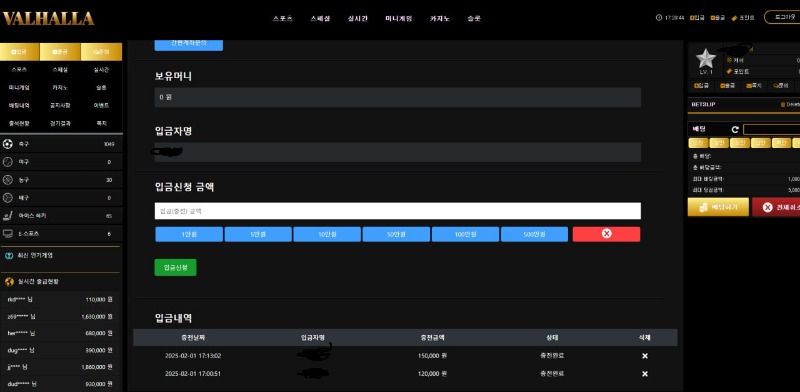The width and height of the screenshot is (800, 392).
Task: Remove the 120,000 원 deposit history row
Action: pos(644,374)
